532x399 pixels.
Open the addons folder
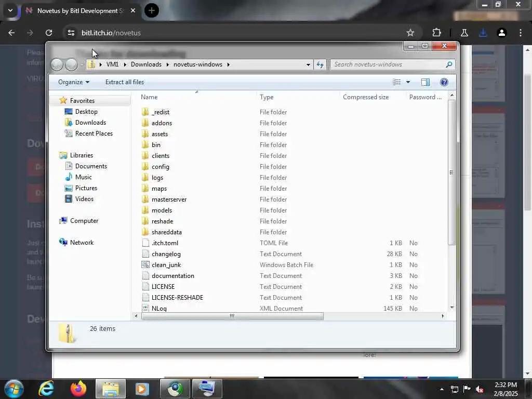(x=162, y=123)
